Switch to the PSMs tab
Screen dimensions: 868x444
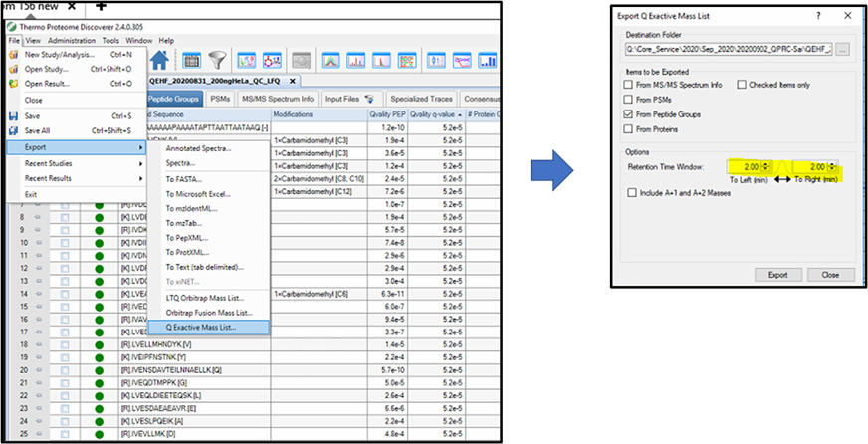coord(220,99)
